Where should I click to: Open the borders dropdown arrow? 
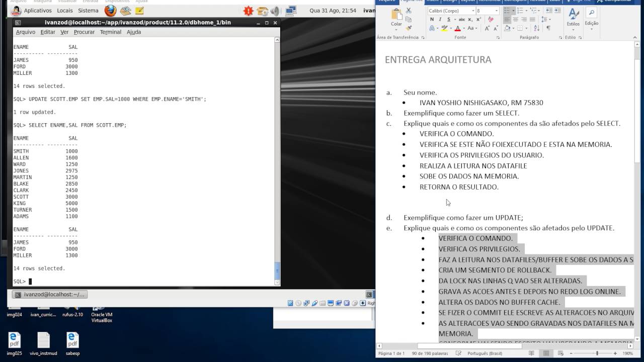tap(527, 28)
